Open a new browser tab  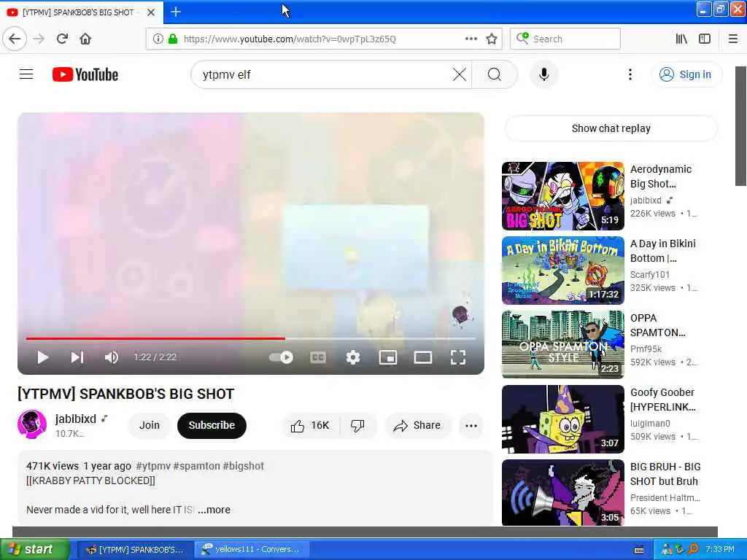pyautogui.click(x=176, y=12)
